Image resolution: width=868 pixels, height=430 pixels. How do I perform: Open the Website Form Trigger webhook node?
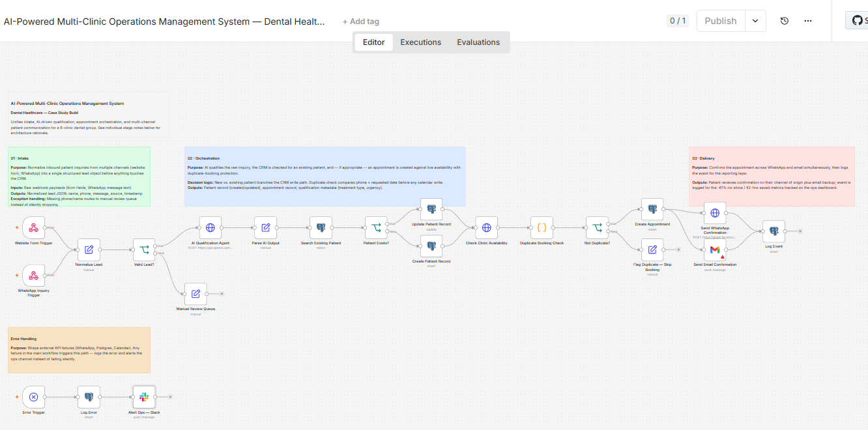coord(34,227)
